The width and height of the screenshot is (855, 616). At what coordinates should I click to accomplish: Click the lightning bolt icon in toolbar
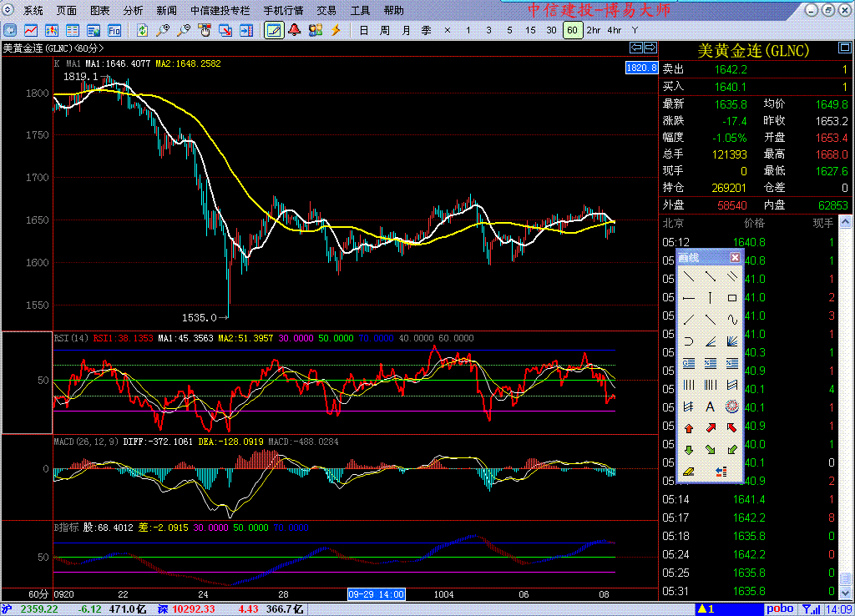tap(336, 30)
